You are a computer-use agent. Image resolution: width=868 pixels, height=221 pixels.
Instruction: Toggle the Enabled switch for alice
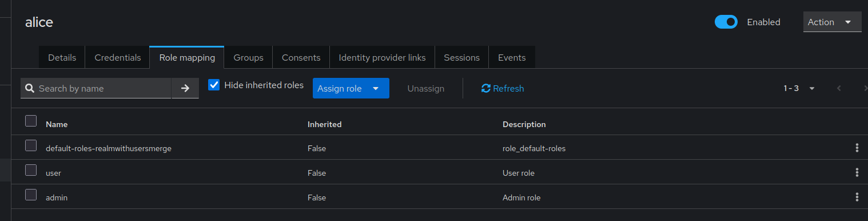pyautogui.click(x=726, y=22)
